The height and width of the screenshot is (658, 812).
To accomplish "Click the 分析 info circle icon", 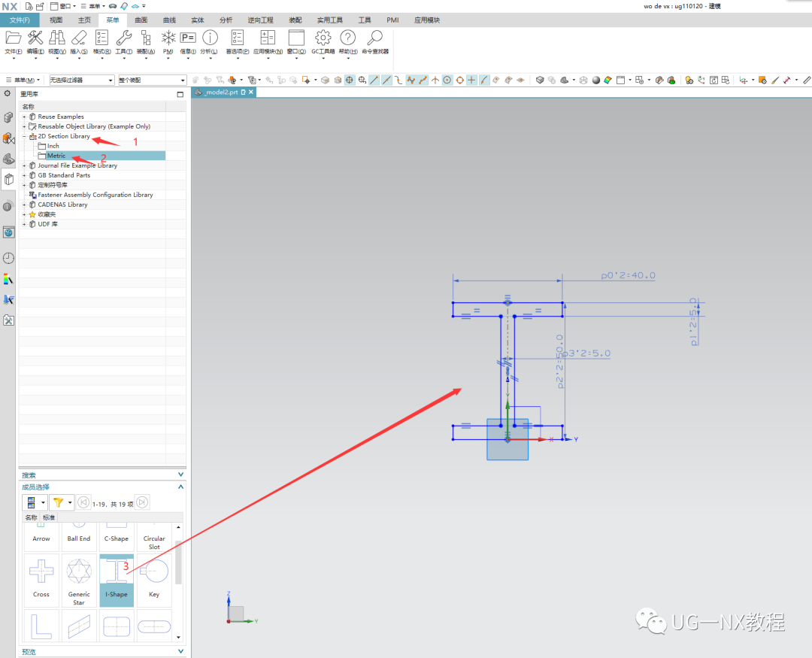I will [211, 38].
